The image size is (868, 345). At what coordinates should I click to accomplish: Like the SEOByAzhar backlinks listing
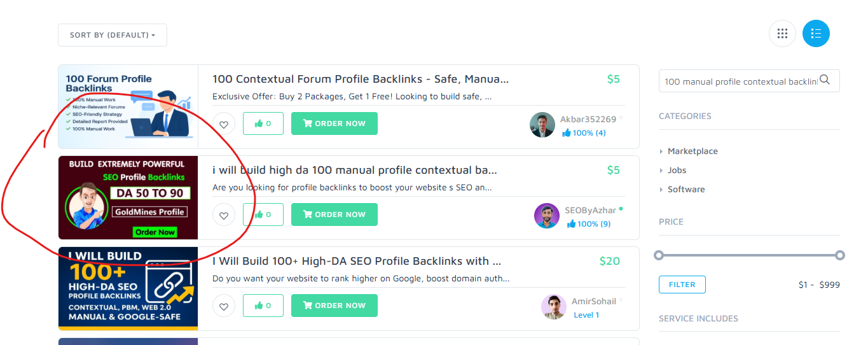(x=263, y=215)
